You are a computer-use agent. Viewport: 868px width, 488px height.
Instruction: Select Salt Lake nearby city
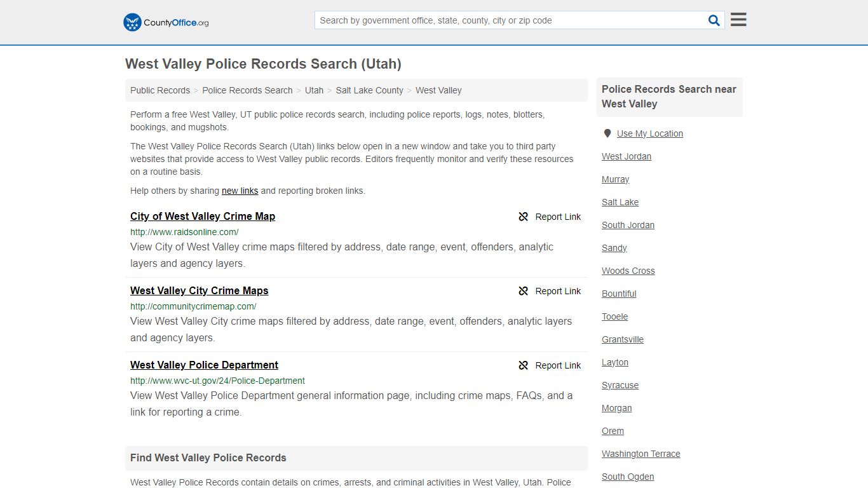click(x=620, y=202)
